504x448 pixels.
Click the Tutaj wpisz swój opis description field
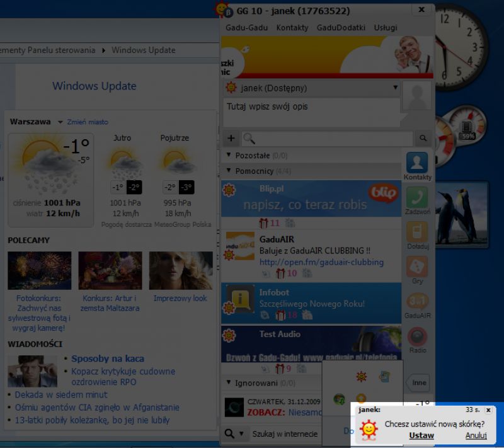(x=311, y=112)
